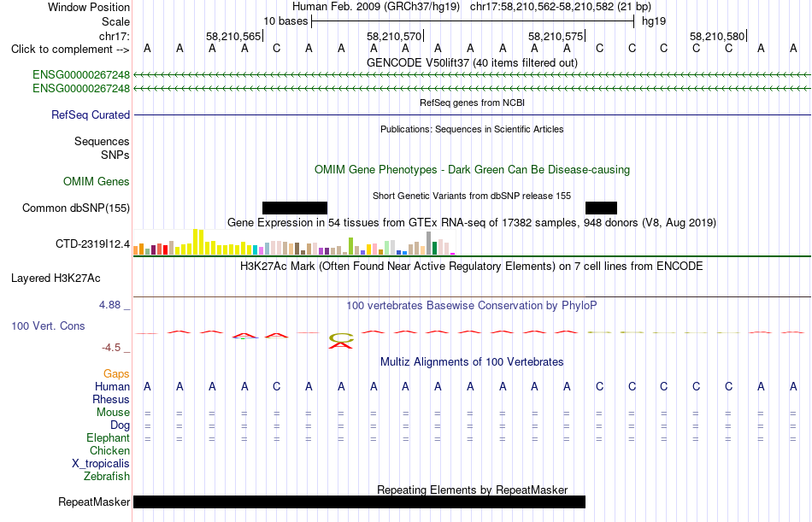Click the H3K27Ac Mark track title

[x=472, y=267]
